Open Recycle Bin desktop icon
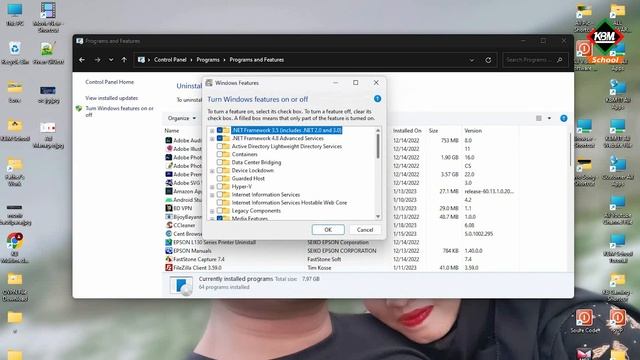Viewport: 640px width, 360px height. (15, 53)
